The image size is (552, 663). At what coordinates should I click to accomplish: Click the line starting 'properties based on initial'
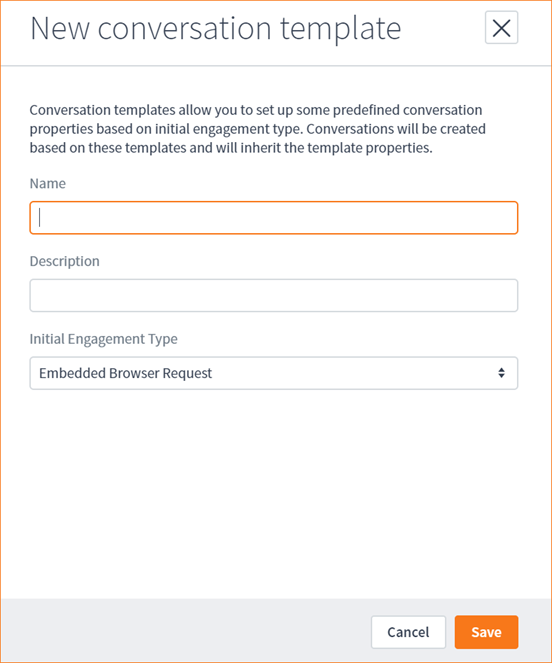click(258, 129)
